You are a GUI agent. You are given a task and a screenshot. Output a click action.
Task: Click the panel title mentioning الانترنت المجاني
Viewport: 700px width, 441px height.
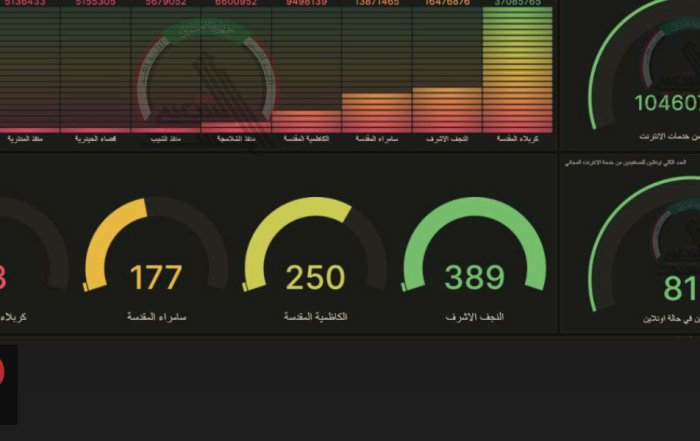(x=625, y=162)
